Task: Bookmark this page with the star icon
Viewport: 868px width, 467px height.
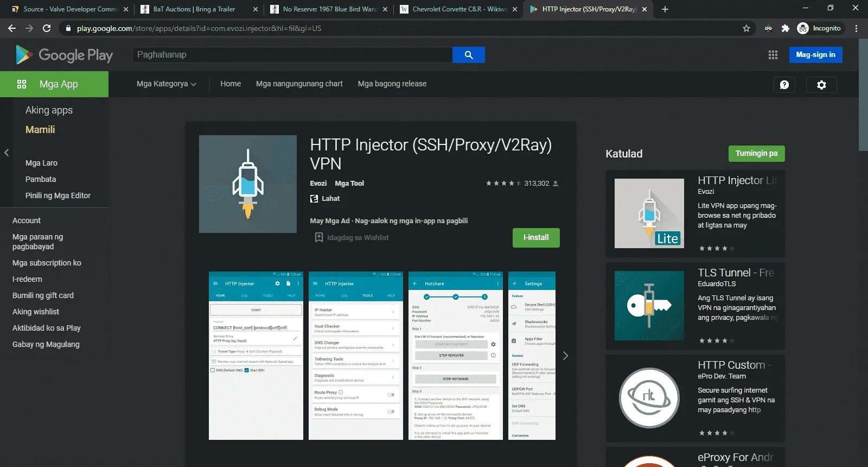Action: (x=746, y=28)
